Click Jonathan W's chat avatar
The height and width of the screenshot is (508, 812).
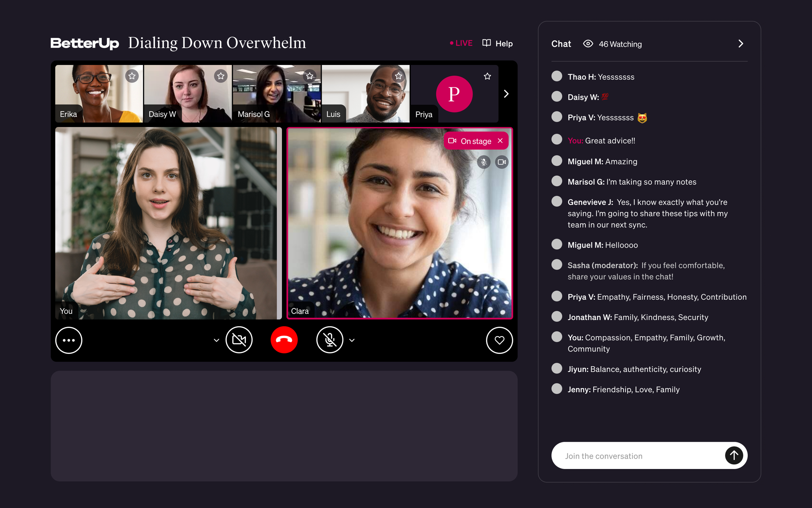pyautogui.click(x=557, y=317)
